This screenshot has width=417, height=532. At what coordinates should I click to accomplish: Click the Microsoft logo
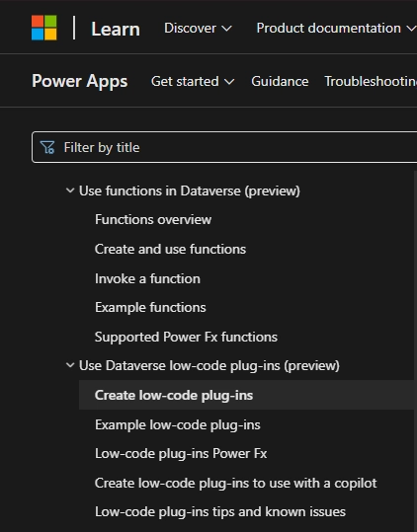(44, 28)
